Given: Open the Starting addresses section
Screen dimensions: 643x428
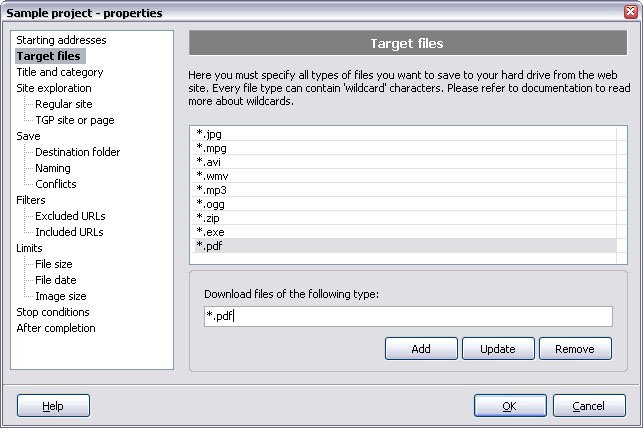Looking at the screenshot, I should (x=61, y=40).
